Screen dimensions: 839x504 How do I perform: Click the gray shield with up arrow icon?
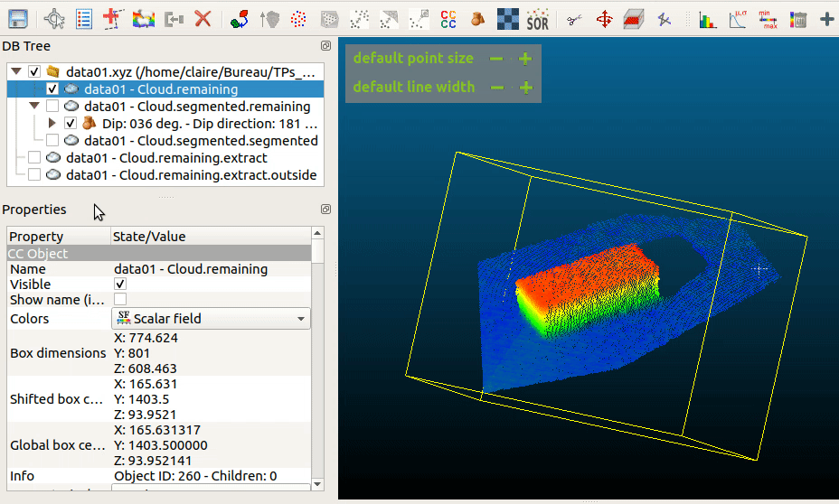pos(269,20)
